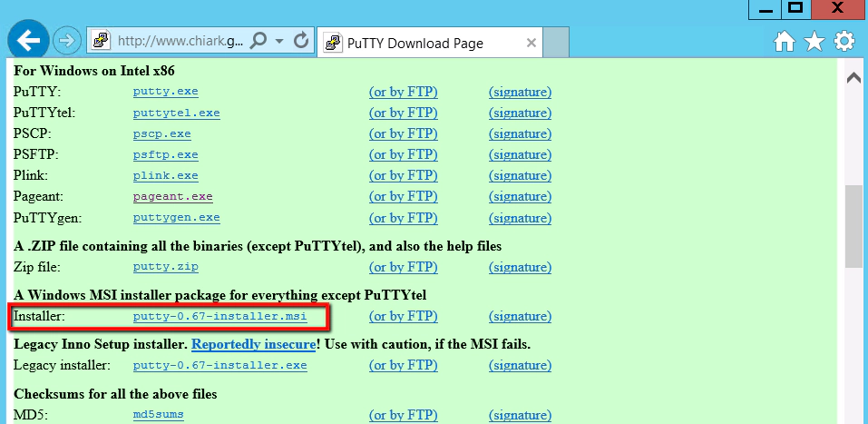Image resolution: width=868 pixels, height=424 pixels.
Task: Open the md5sums link
Action: tap(159, 414)
